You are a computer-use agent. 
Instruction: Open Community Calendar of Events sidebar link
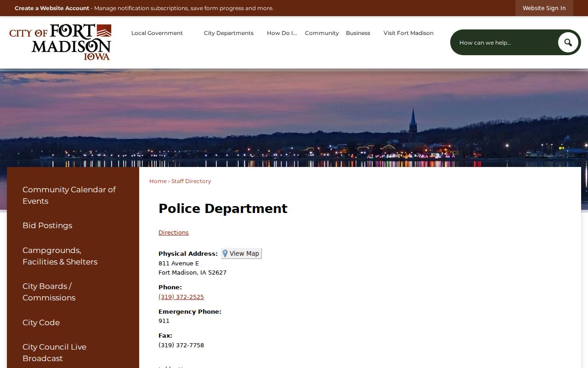(69, 195)
